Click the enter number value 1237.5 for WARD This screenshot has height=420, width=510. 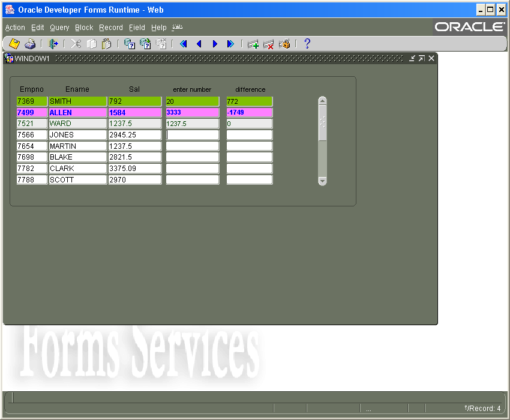click(193, 124)
